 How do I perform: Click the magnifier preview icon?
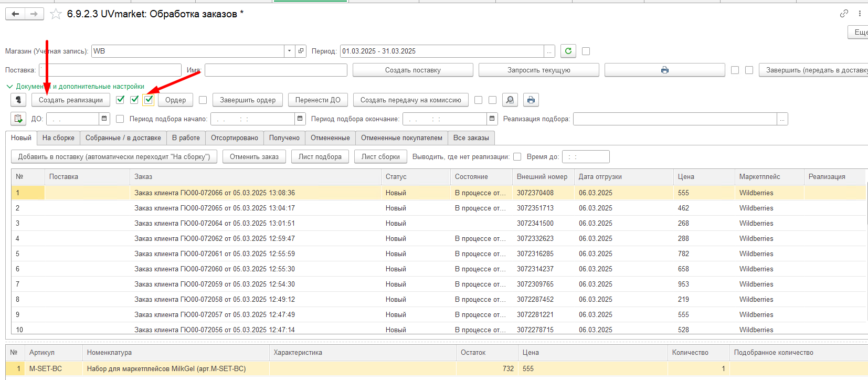[x=510, y=100]
